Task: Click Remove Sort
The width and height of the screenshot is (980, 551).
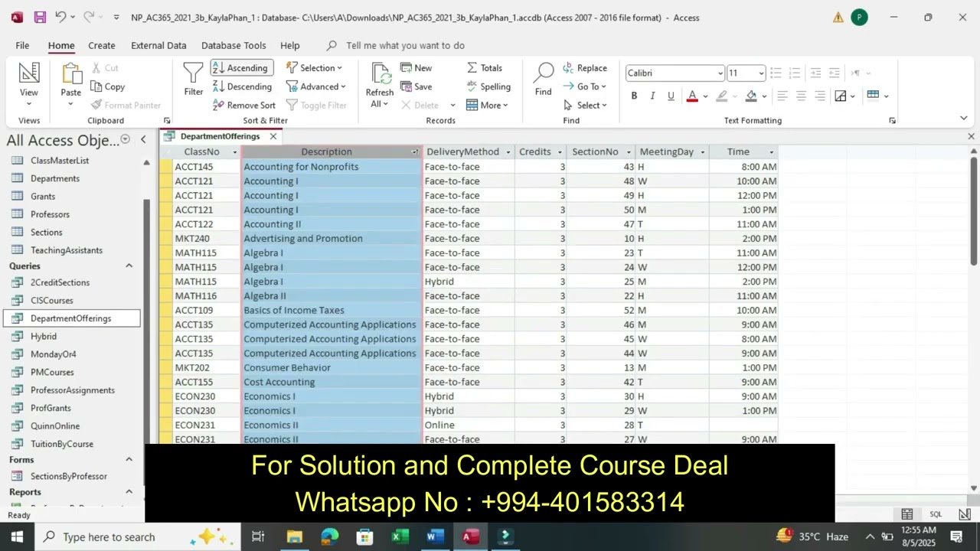Action: click(243, 105)
